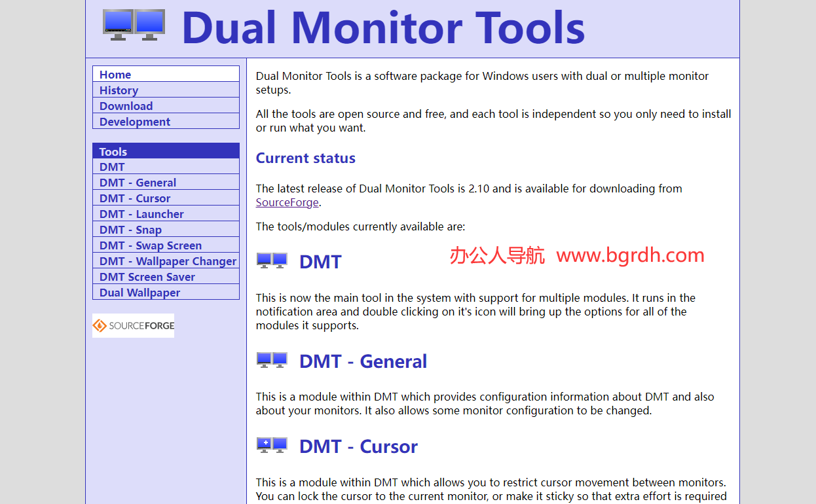Follow the SourceForge download link in text

point(287,202)
